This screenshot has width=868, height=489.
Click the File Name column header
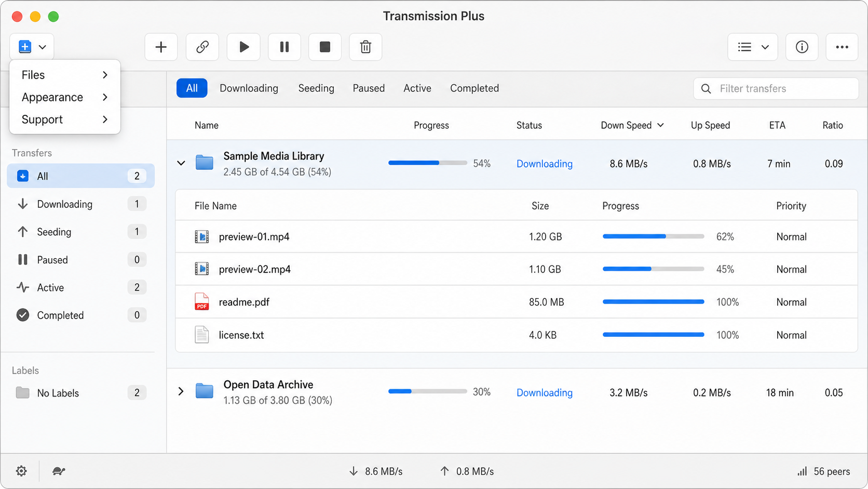[215, 206]
